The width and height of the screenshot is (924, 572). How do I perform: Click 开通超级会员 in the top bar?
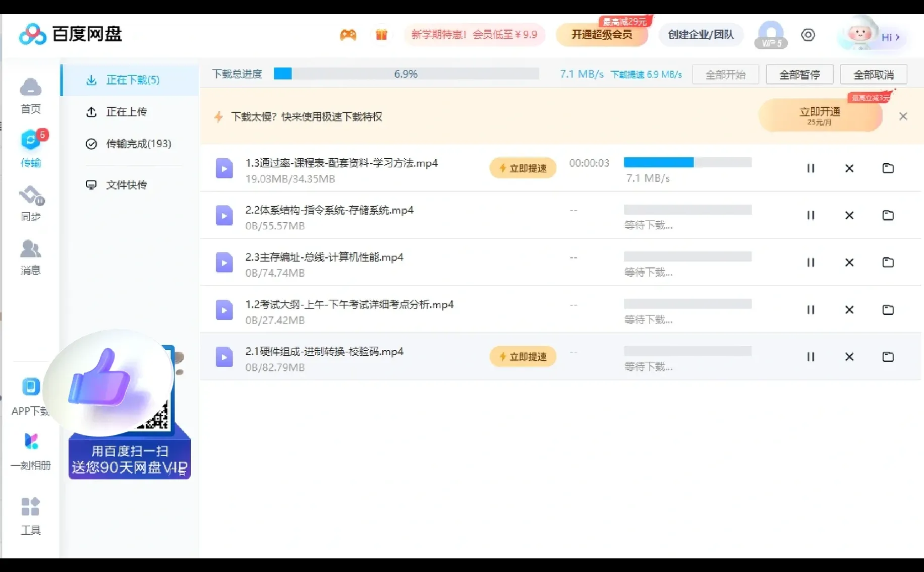(x=602, y=35)
